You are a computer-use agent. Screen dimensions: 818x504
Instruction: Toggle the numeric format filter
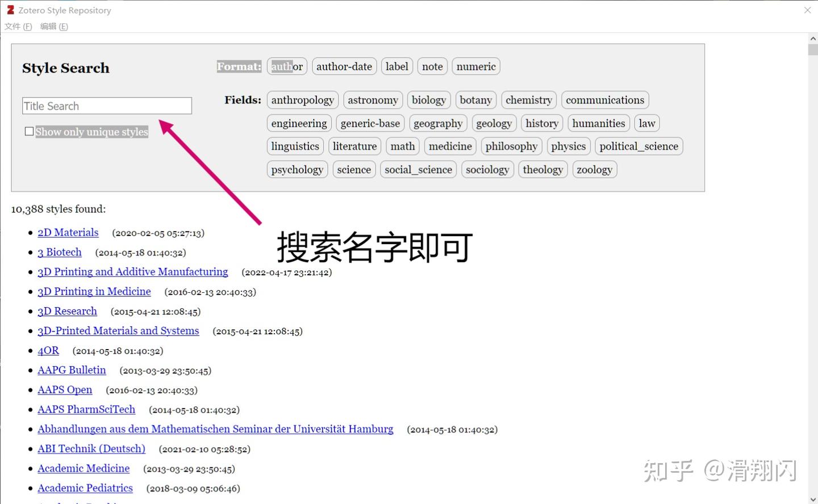coord(476,66)
